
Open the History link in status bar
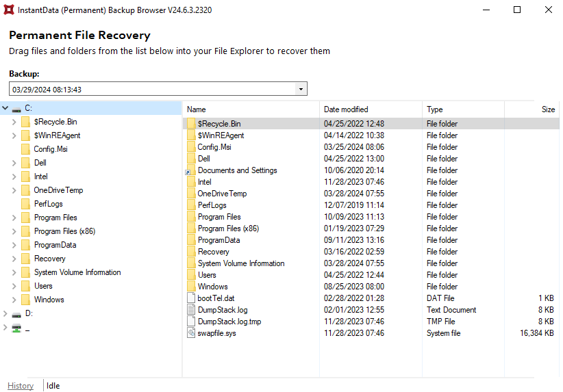[x=21, y=386]
